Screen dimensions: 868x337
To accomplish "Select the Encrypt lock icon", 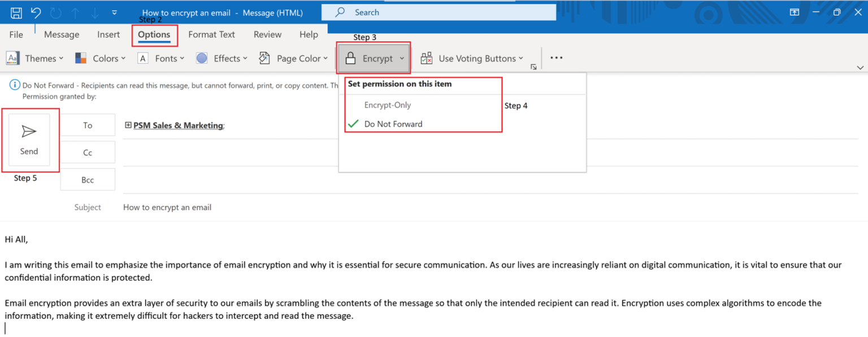I will tap(350, 58).
